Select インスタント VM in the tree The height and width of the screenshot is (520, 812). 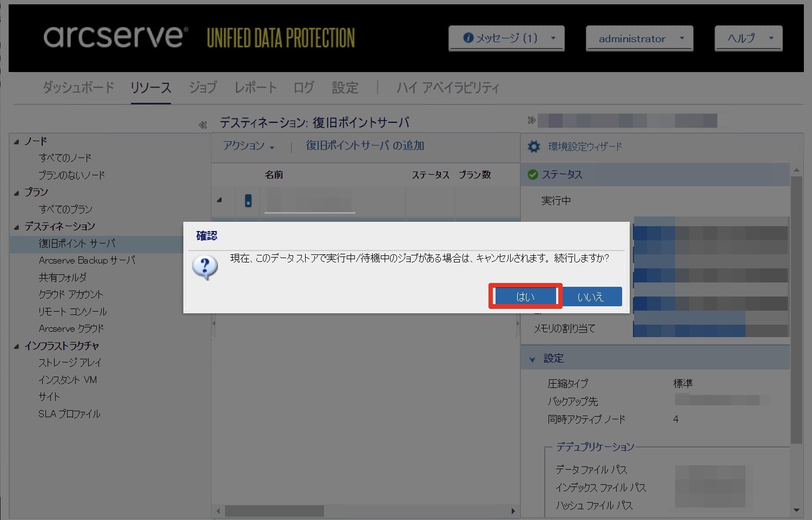tap(68, 380)
